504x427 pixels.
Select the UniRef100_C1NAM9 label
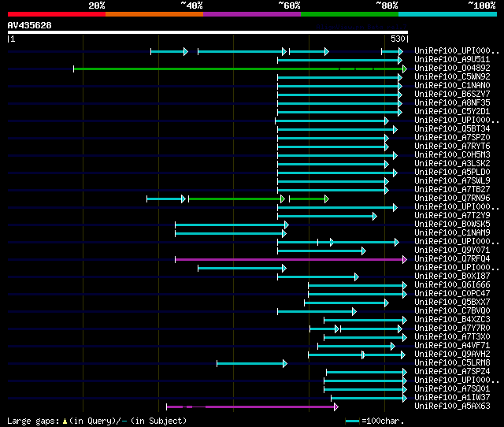452,233
